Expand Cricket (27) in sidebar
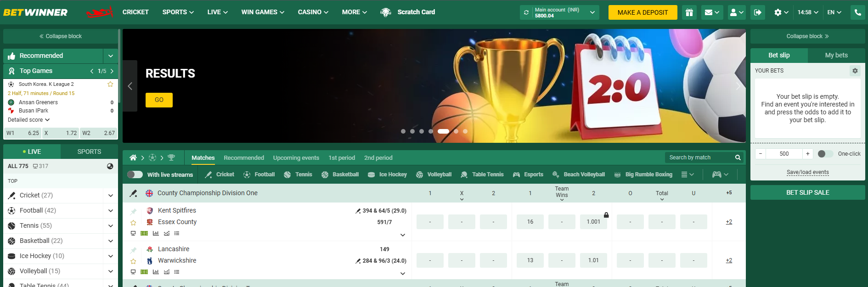868x287 pixels. pos(110,196)
